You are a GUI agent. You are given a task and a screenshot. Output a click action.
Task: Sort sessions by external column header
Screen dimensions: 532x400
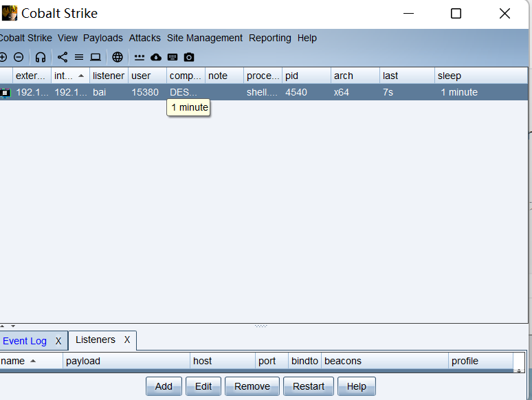[x=32, y=76]
